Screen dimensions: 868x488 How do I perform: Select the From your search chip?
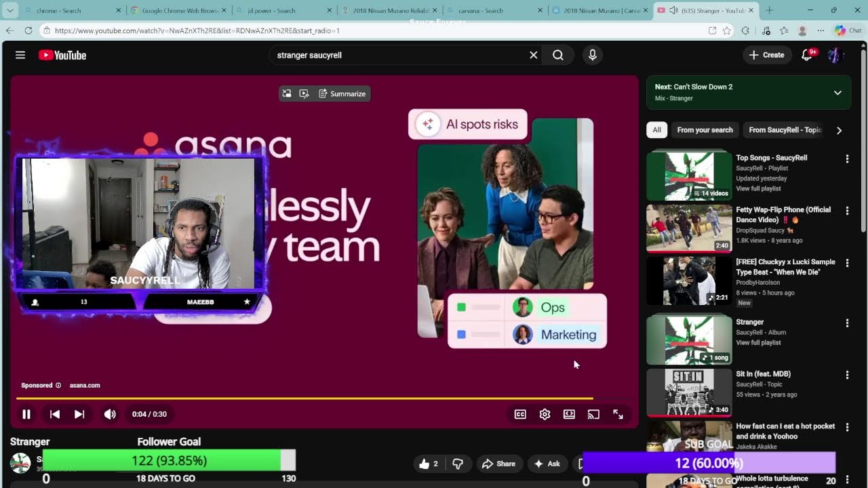pos(705,130)
